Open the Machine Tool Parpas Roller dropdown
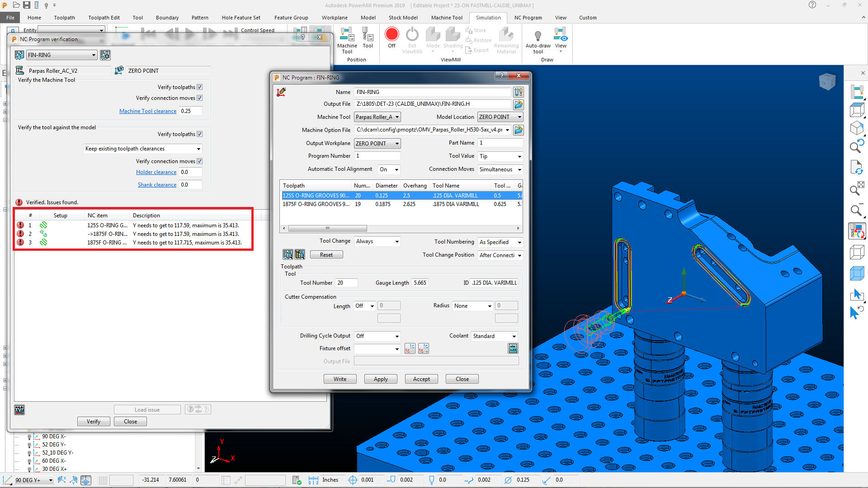 (x=377, y=117)
